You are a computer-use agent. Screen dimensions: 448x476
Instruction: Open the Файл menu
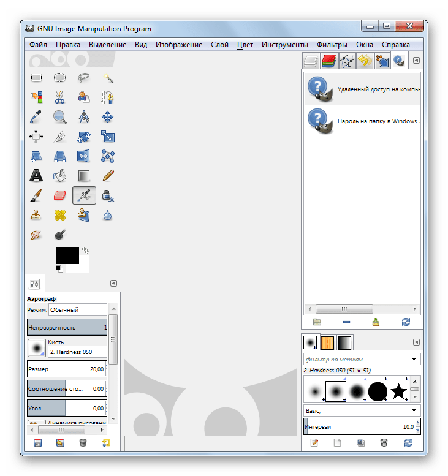tap(38, 45)
